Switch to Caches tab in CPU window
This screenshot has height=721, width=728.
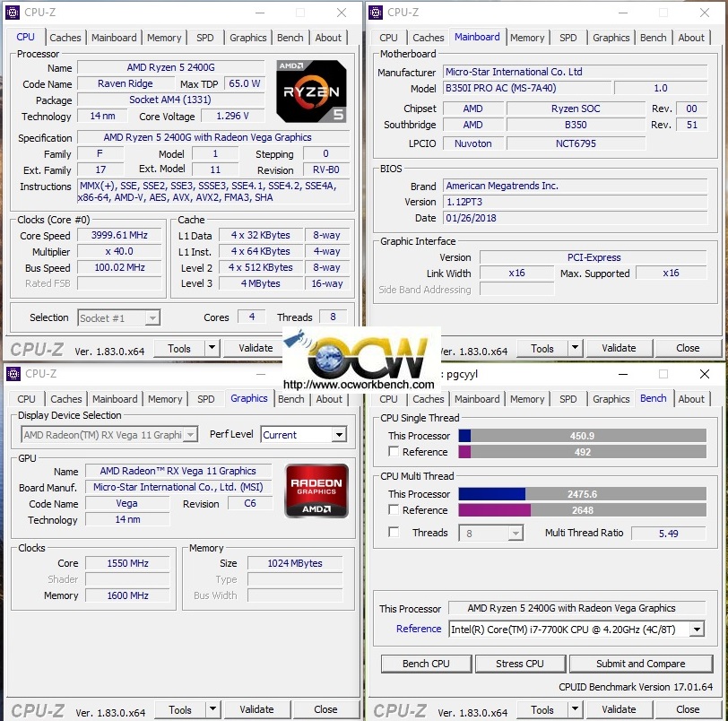point(65,38)
